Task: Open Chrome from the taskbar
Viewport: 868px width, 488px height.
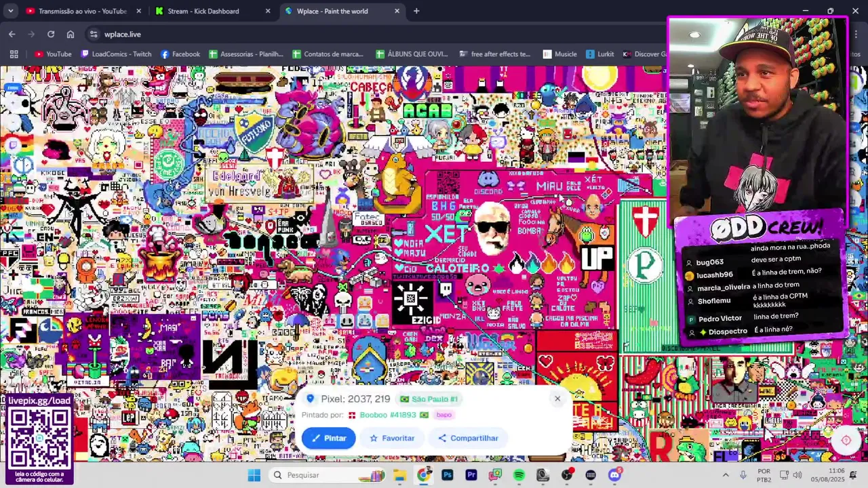Action: click(x=423, y=475)
